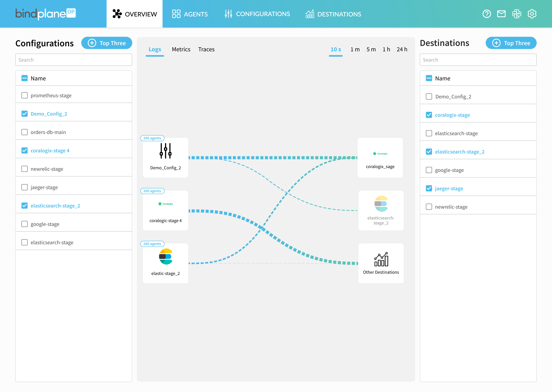The height and width of the screenshot is (392, 552).
Task: Click the Configurations search box
Action: (x=74, y=60)
